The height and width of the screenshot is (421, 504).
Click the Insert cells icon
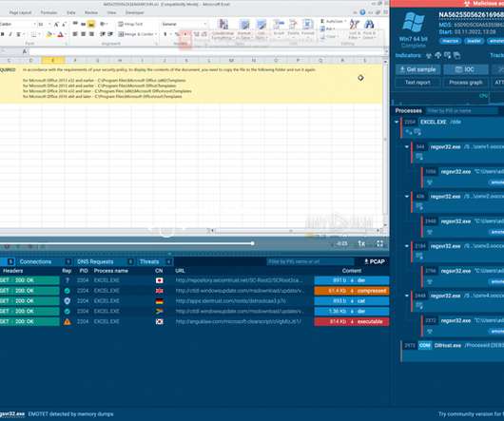(x=279, y=25)
